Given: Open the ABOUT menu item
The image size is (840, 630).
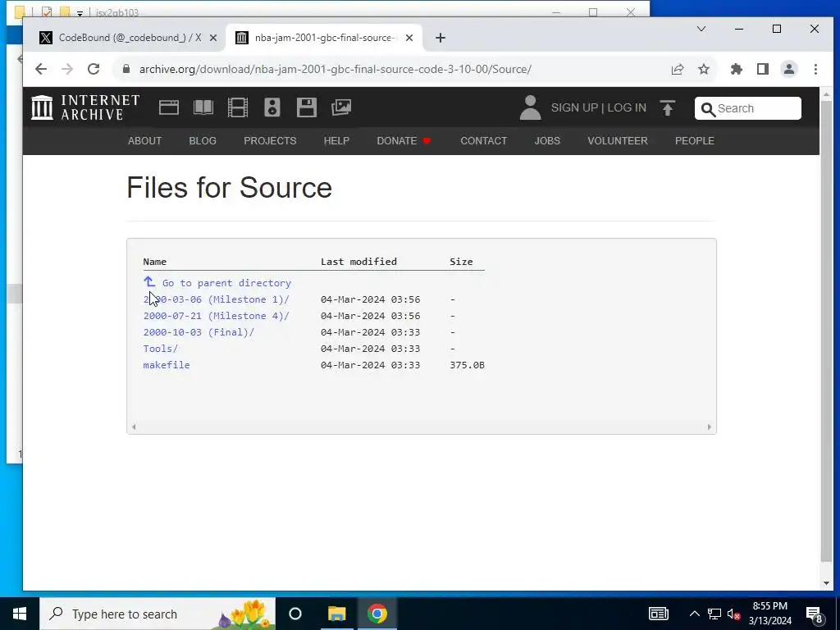Looking at the screenshot, I should coord(144,141).
